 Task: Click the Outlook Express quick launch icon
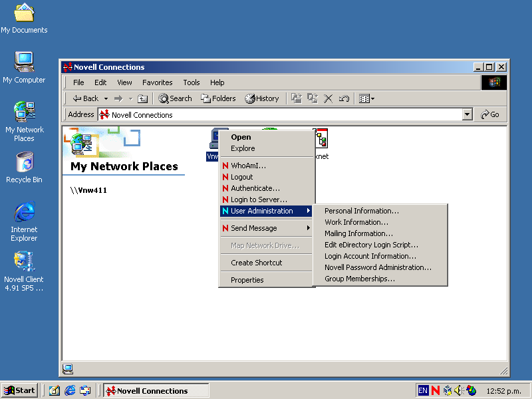point(85,391)
